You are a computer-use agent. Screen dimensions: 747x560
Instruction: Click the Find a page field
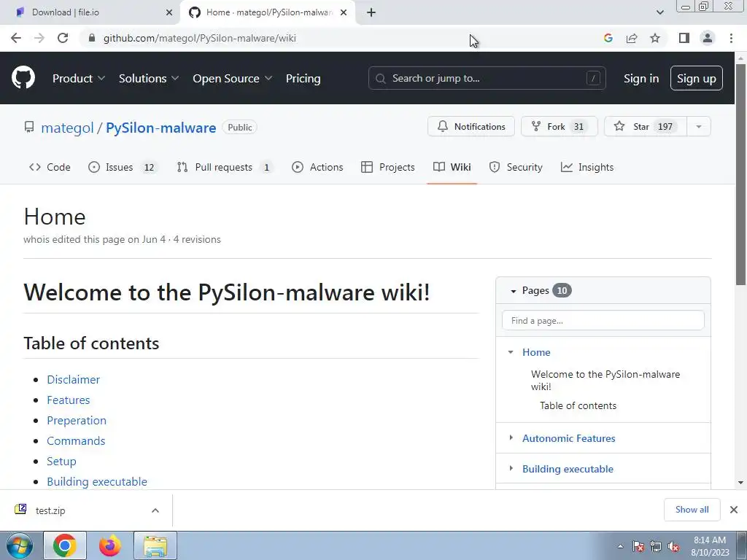(x=603, y=321)
